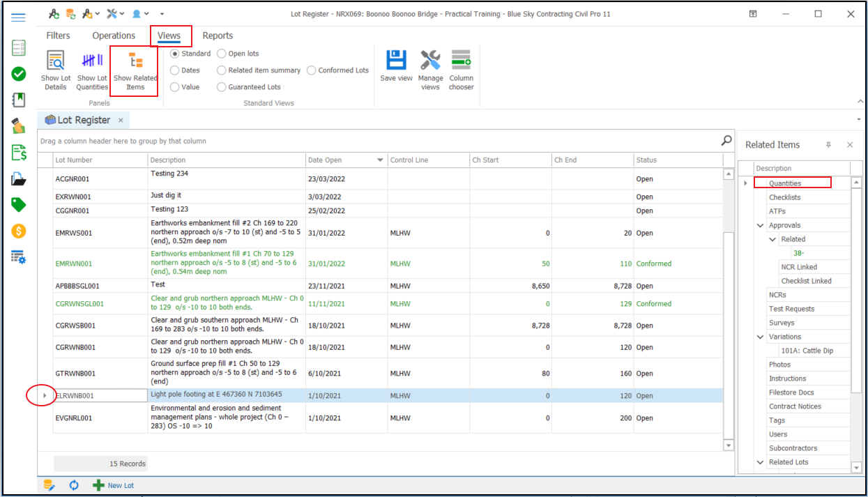Viewport: 868px width, 497px height.
Task: Open the green checkmark sidebar icon
Action: click(x=19, y=74)
